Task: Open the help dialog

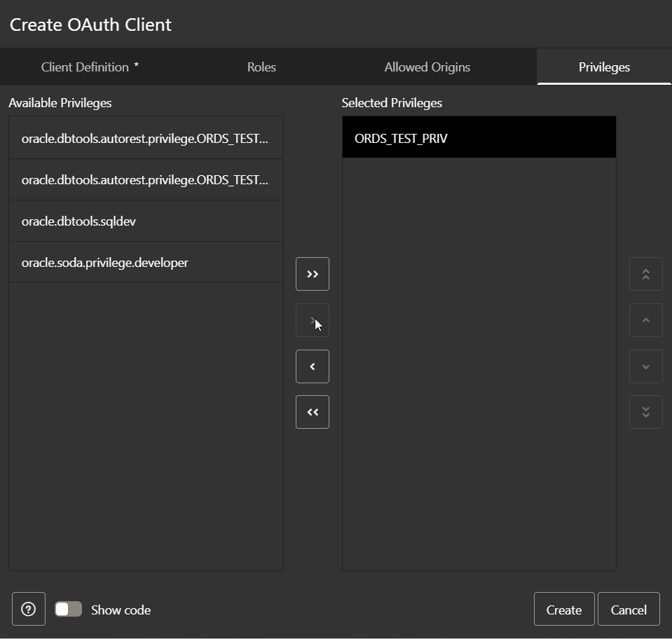Action: click(x=28, y=609)
